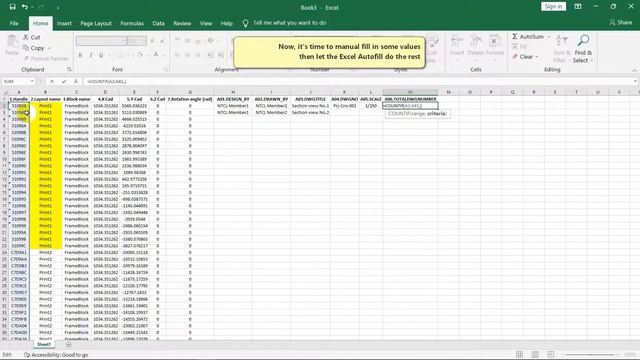Open the font size combo box
Screen dimensions: 640x360
[x=137, y=41]
